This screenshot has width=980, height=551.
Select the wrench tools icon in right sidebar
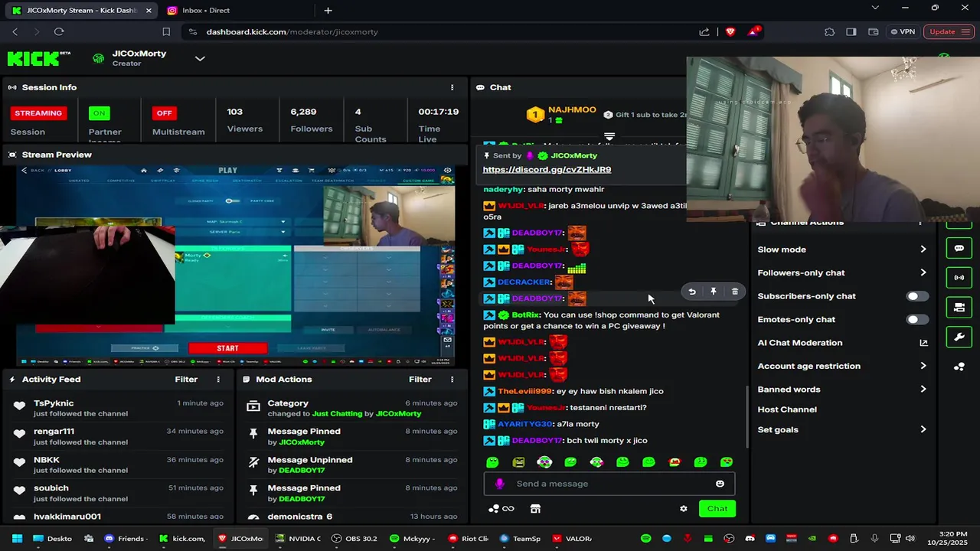959,337
